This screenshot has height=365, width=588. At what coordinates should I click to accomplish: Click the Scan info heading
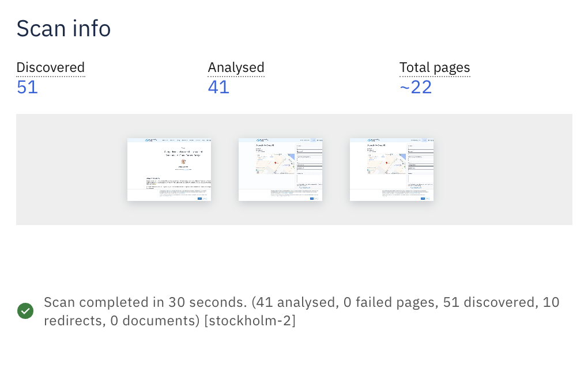pyautogui.click(x=63, y=28)
